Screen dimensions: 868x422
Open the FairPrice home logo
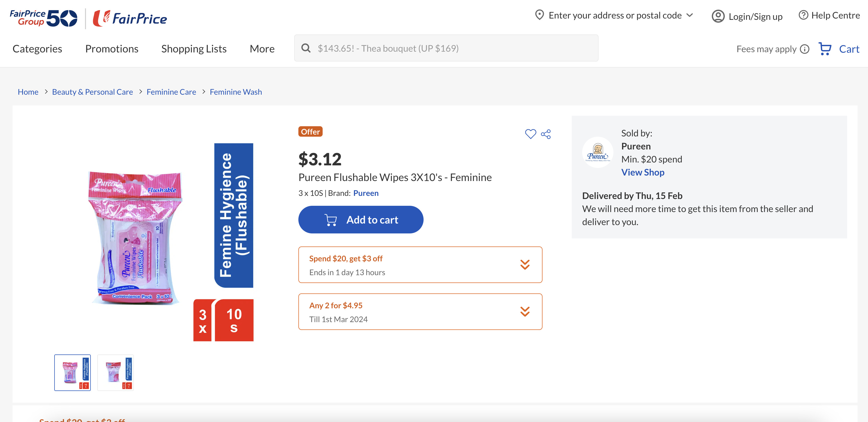(x=130, y=18)
